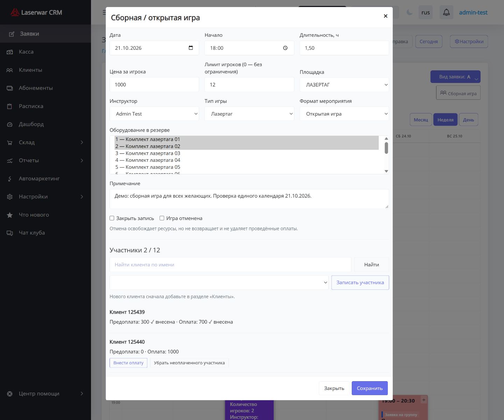Click the Абонементы sidebar icon
The height and width of the screenshot is (420, 504).
[10, 88]
